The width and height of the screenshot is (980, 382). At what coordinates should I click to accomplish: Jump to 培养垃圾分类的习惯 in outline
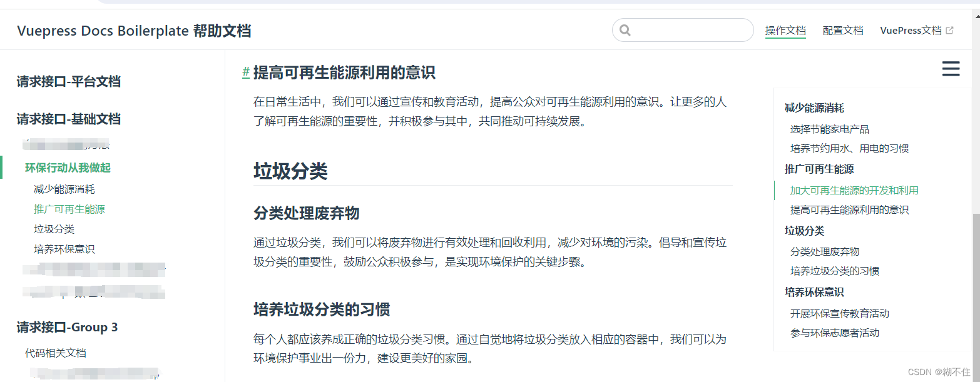pos(835,271)
